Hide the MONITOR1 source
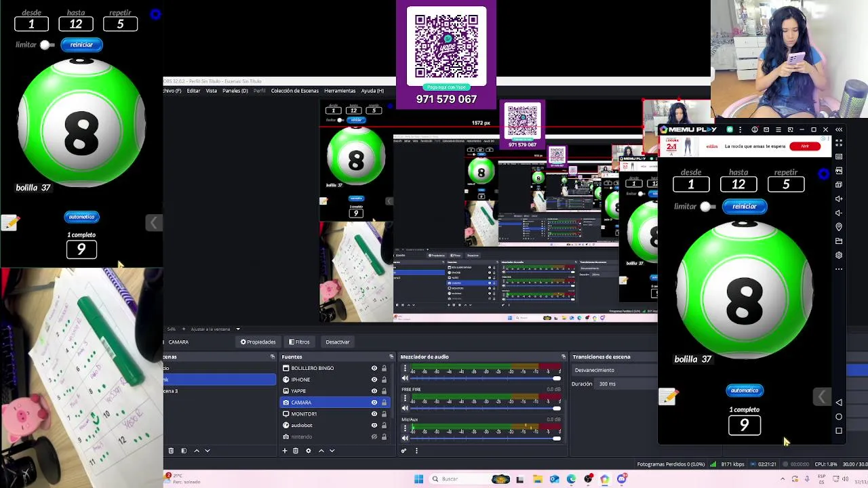 click(x=374, y=414)
